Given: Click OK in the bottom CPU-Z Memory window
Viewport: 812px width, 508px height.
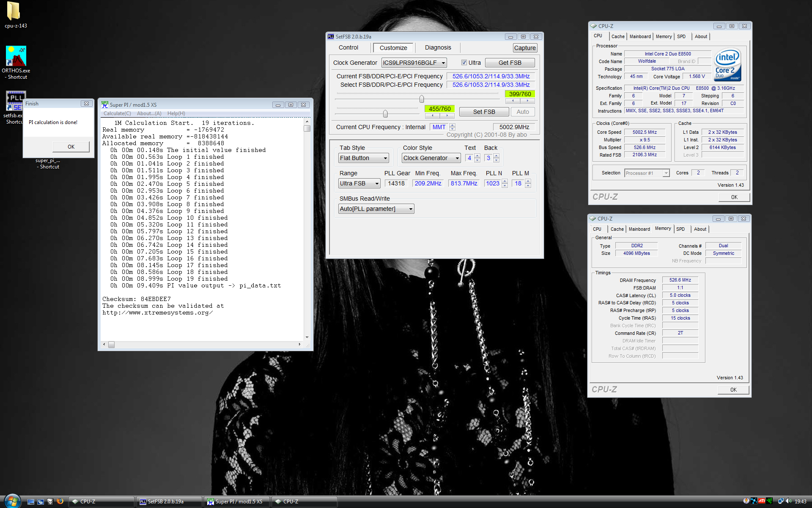Looking at the screenshot, I should pyautogui.click(x=733, y=390).
